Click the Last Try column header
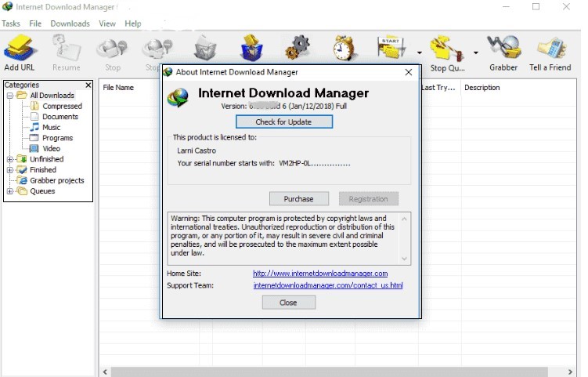 438,88
